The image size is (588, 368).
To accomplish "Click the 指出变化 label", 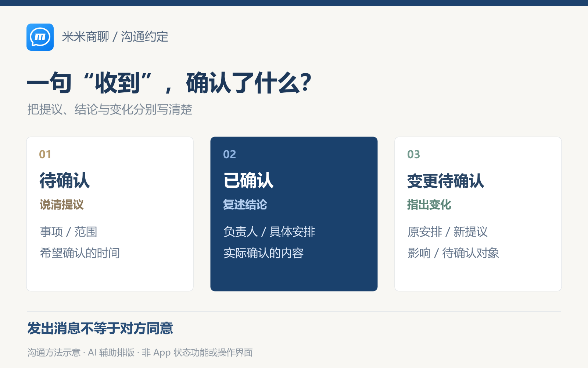I will pos(429,205).
